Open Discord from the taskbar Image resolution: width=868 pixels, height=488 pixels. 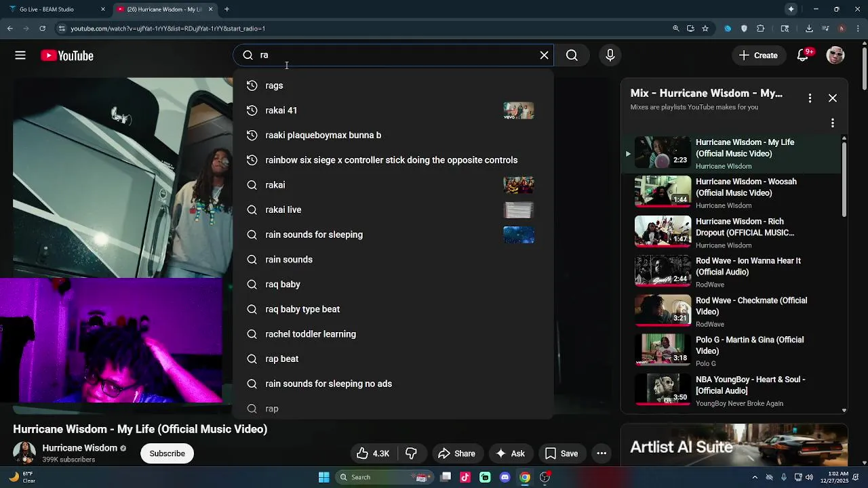[505, 477]
